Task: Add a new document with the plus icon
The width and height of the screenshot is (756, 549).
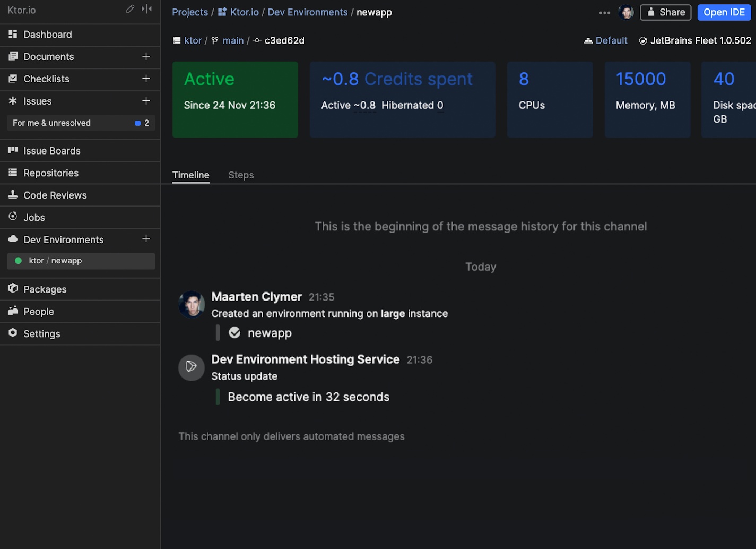Action: click(x=146, y=56)
